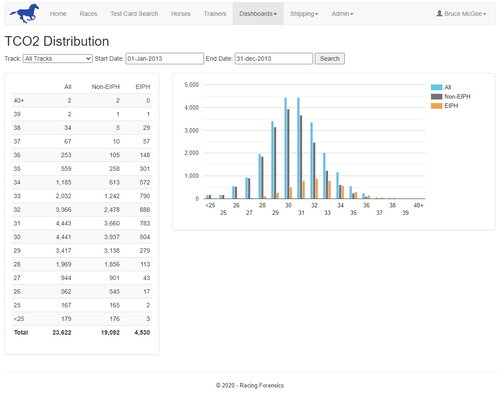Image resolution: width=500 pixels, height=398 pixels.
Task: Open the Bruce McGee user menu
Action: (x=462, y=14)
